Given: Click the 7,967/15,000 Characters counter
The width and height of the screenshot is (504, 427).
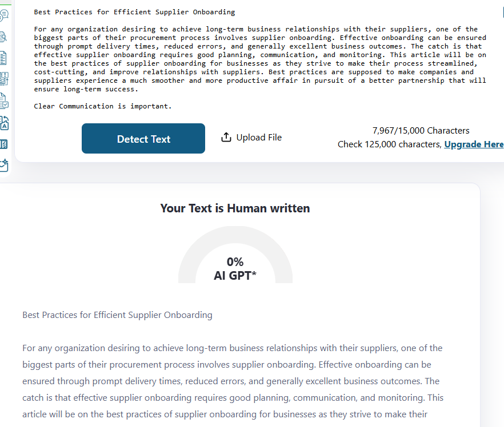Looking at the screenshot, I should point(421,131).
